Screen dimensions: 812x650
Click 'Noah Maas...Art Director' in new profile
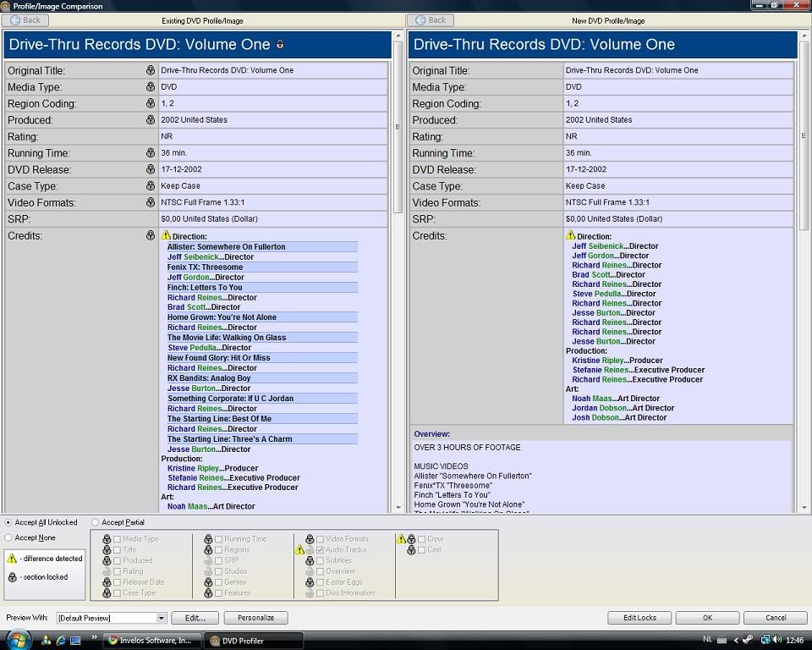[x=616, y=399]
